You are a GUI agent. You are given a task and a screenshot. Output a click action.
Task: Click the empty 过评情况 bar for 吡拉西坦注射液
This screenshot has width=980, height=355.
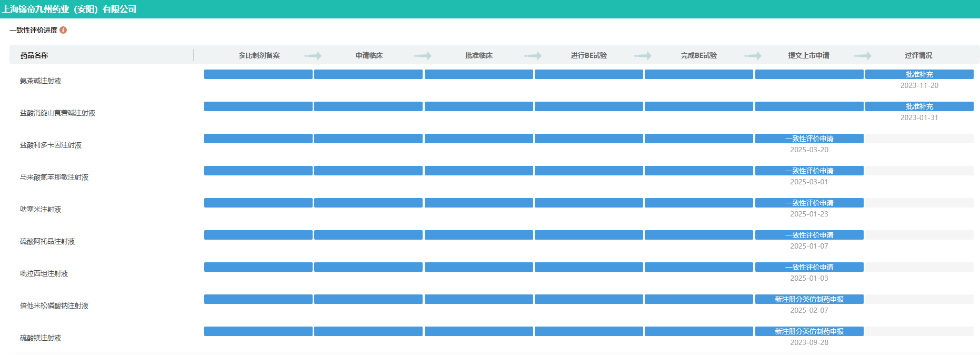pyautogui.click(x=919, y=267)
